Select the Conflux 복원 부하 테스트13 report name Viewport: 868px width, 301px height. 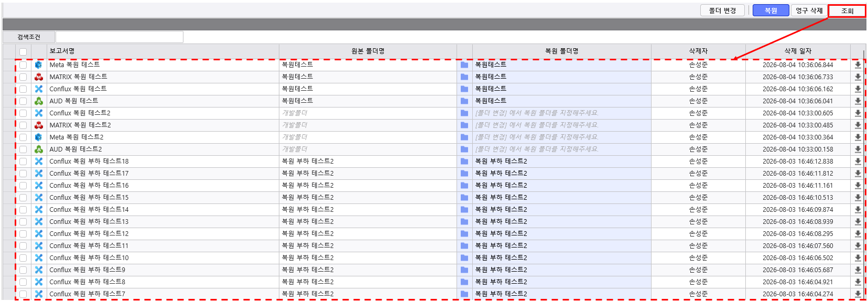click(89, 222)
